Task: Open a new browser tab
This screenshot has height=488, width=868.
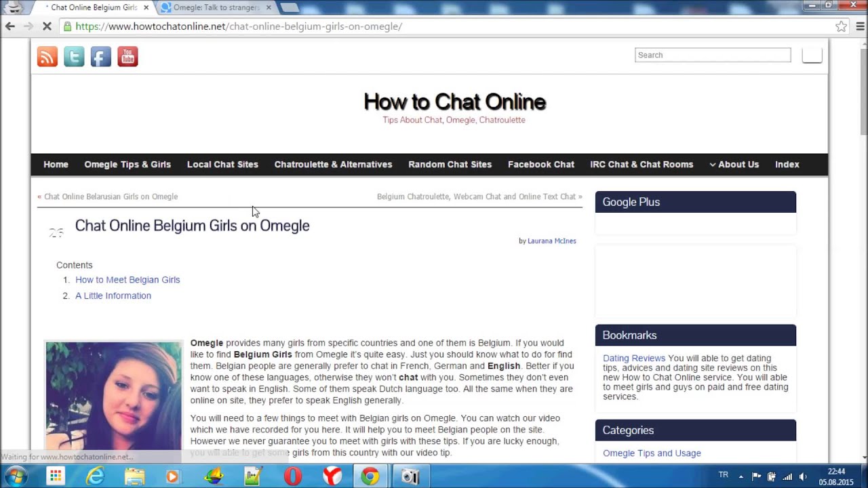Action: [289, 7]
